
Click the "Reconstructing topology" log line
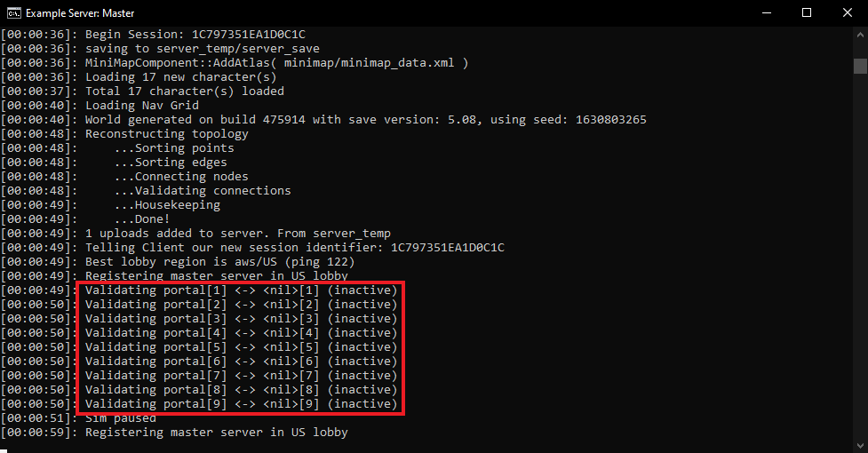tap(166, 134)
